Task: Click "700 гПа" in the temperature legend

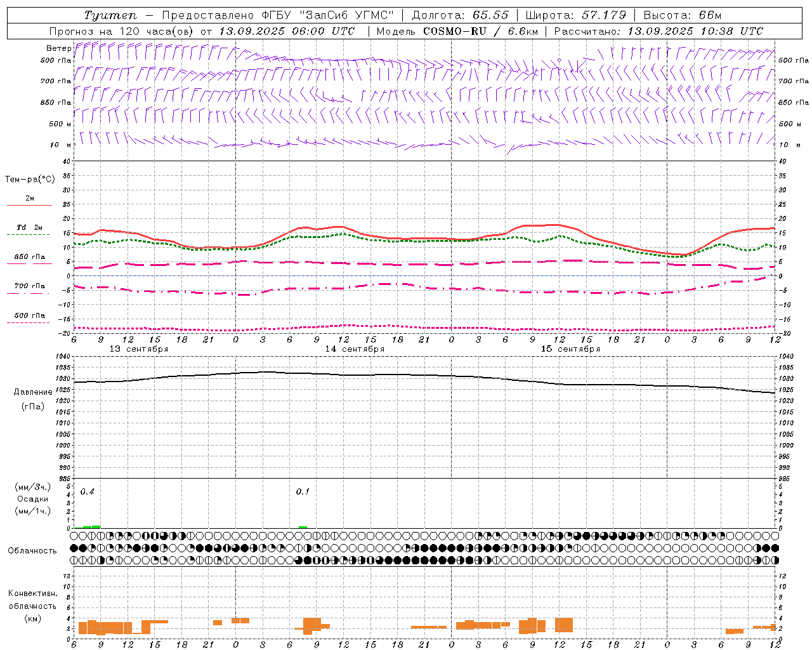Action: click(x=30, y=286)
